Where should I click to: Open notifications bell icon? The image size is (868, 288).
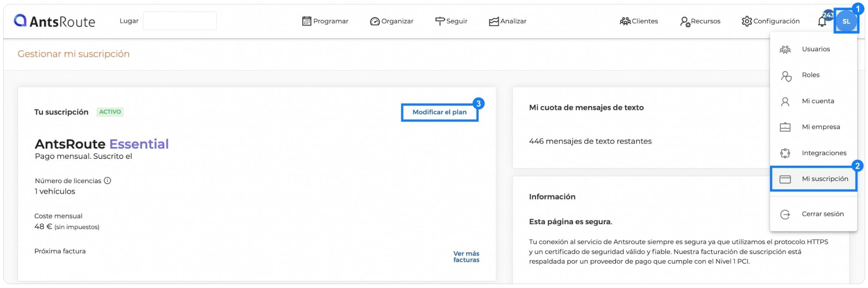pos(822,22)
